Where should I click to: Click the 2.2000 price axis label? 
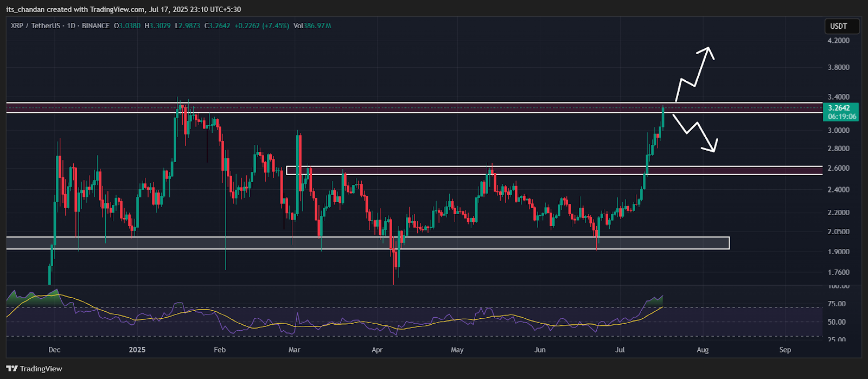pyautogui.click(x=839, y=213)
